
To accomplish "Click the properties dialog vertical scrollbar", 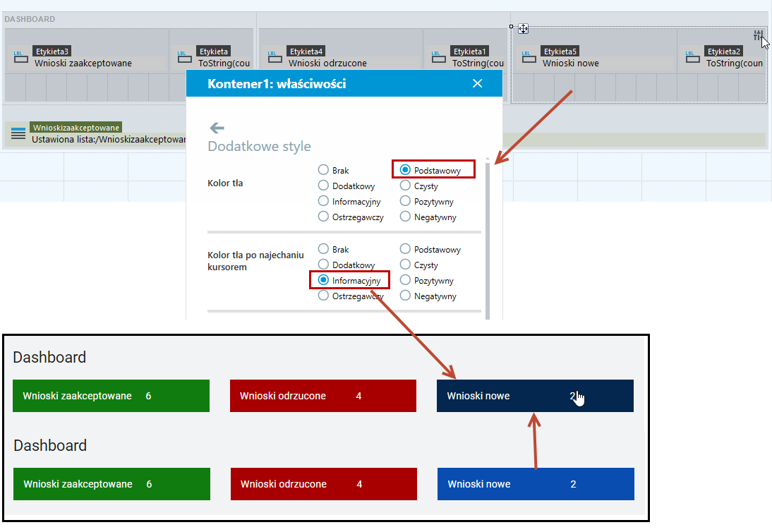I will (x=488, y=240).
